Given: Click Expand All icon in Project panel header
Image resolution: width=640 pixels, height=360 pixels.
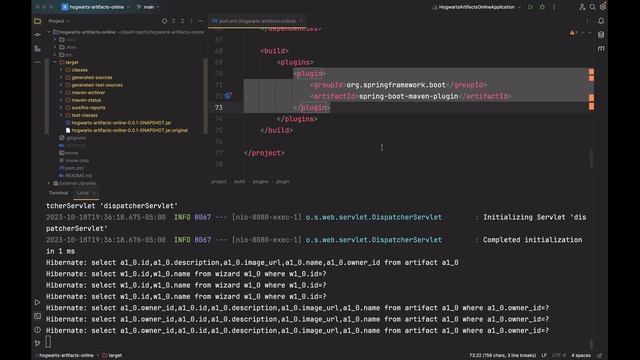Looking at the screenshot, I should (x=173, y=21).
